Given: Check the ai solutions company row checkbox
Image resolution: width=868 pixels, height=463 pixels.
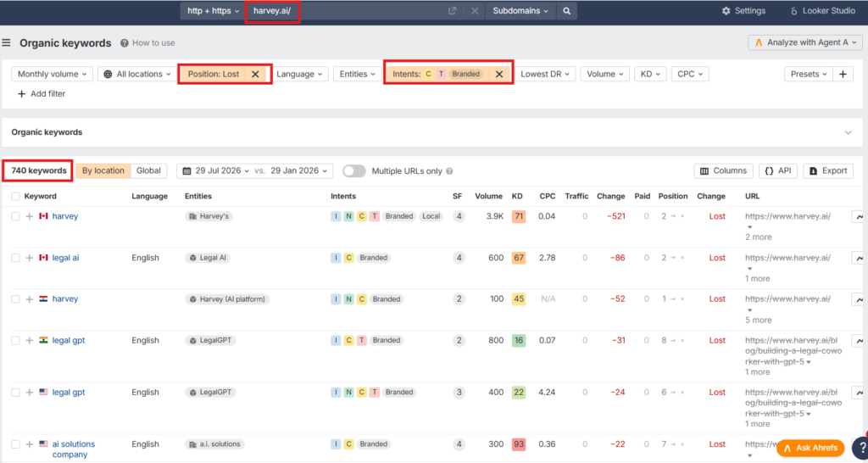Looking at the screenshot, I should [x=15, y=444].
